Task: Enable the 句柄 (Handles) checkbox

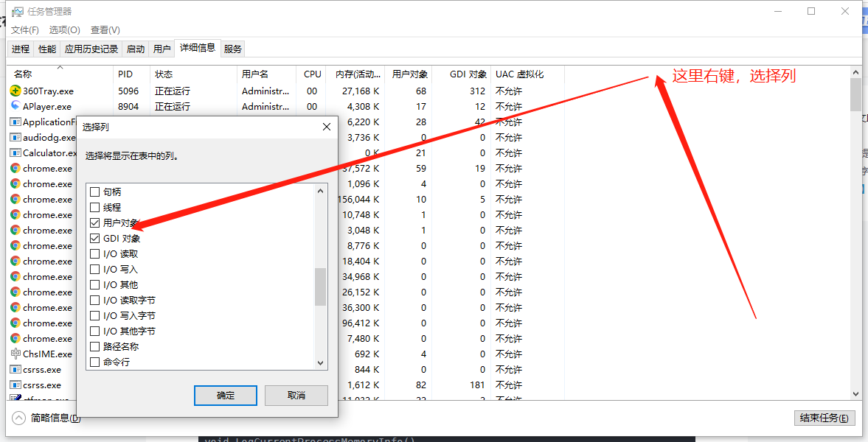Action: tap(95, 192)
